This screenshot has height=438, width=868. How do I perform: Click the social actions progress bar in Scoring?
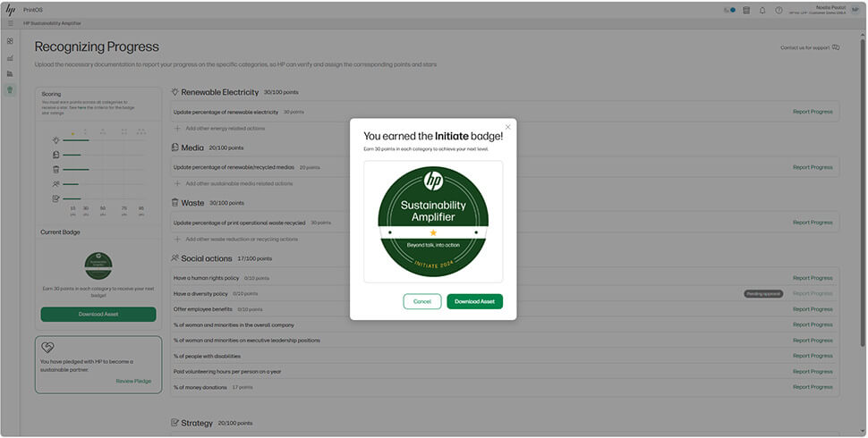[x=71, y=183]
